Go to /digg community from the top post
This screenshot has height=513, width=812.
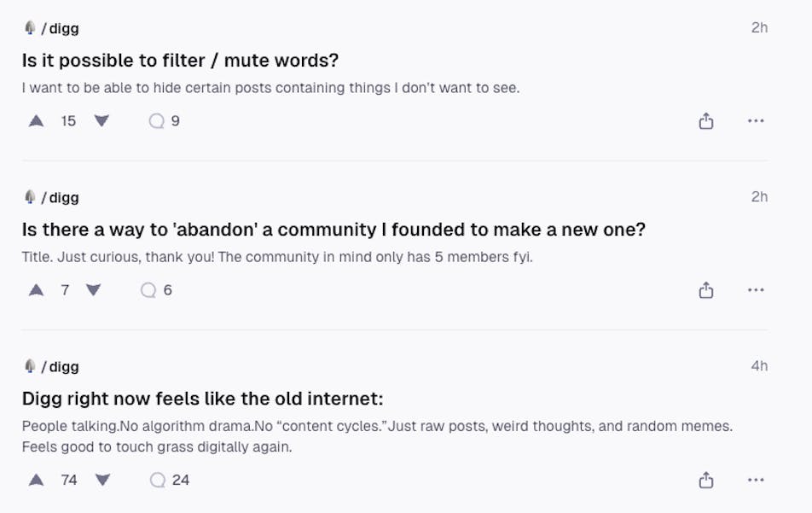tap(59, 28)
